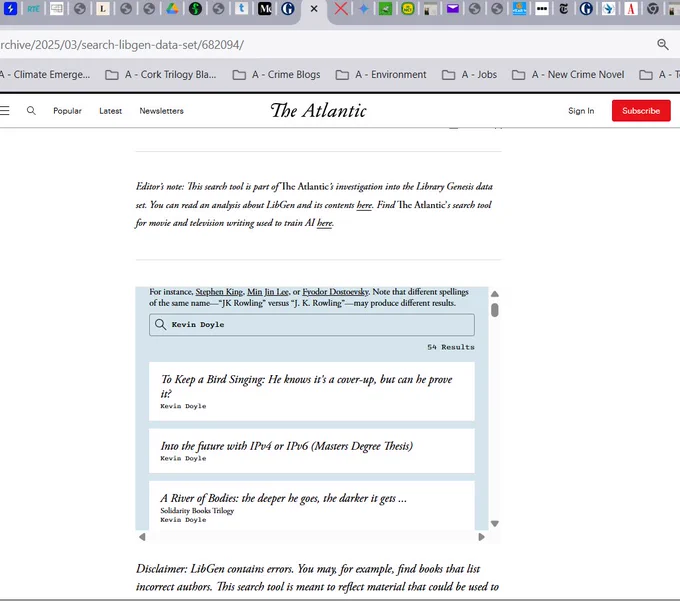Screen dimensions: 680x601
Task: Click the horizontal scroll right arrow
Action: pyautogui.click(x=481, y=537)
